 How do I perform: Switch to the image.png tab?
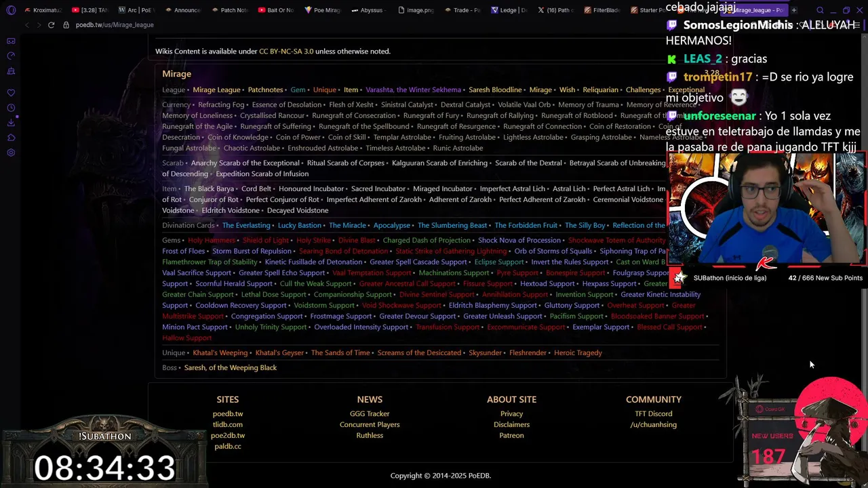pos(416,10)
